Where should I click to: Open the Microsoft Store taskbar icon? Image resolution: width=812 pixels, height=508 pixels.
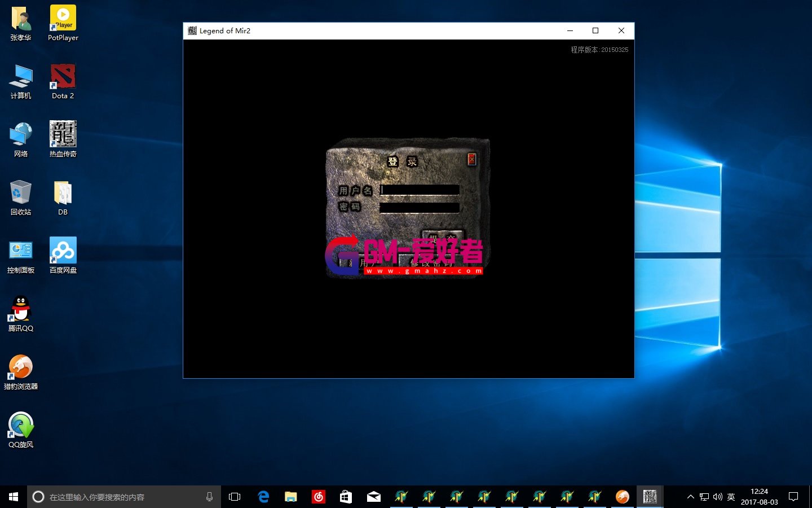tap(346, 497)
